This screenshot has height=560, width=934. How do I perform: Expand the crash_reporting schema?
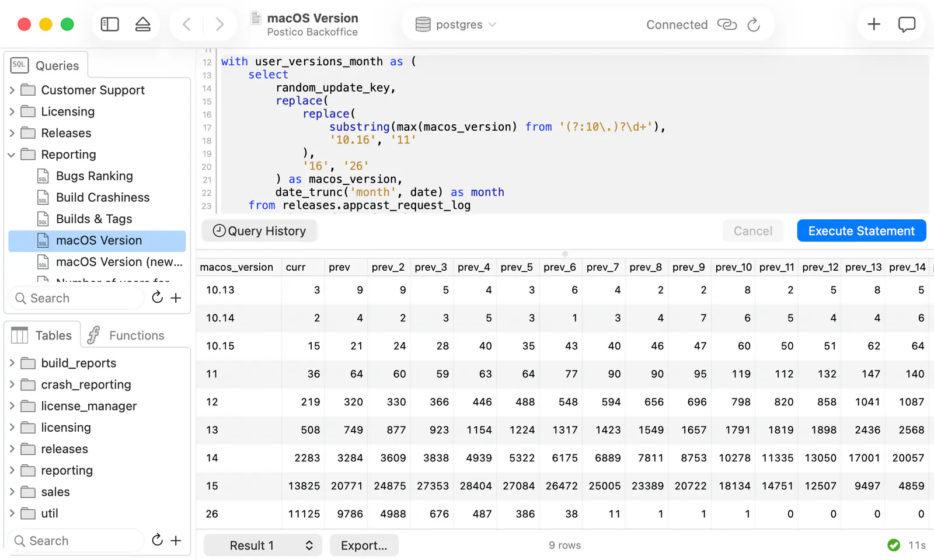tap(12, 384)
